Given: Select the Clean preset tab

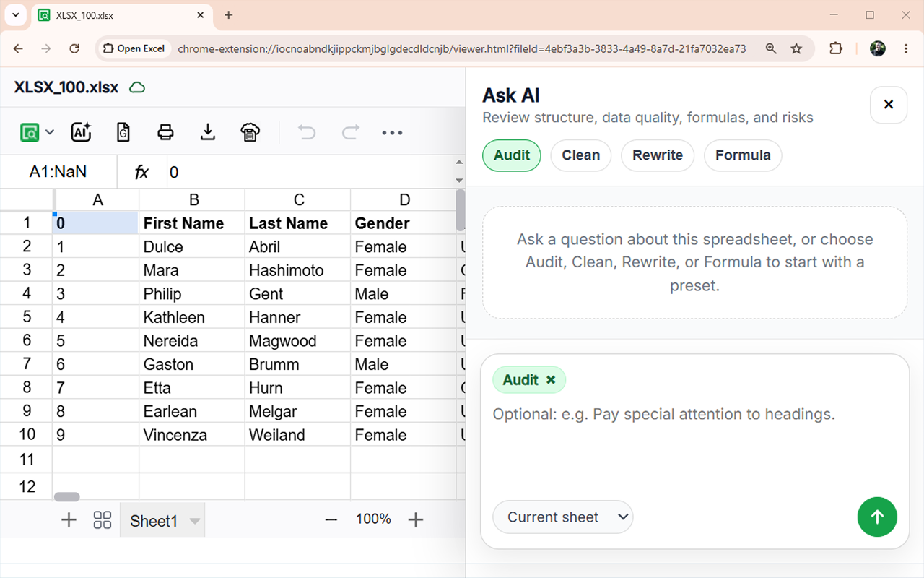Looking at the screenshot, I should point(581,155).
